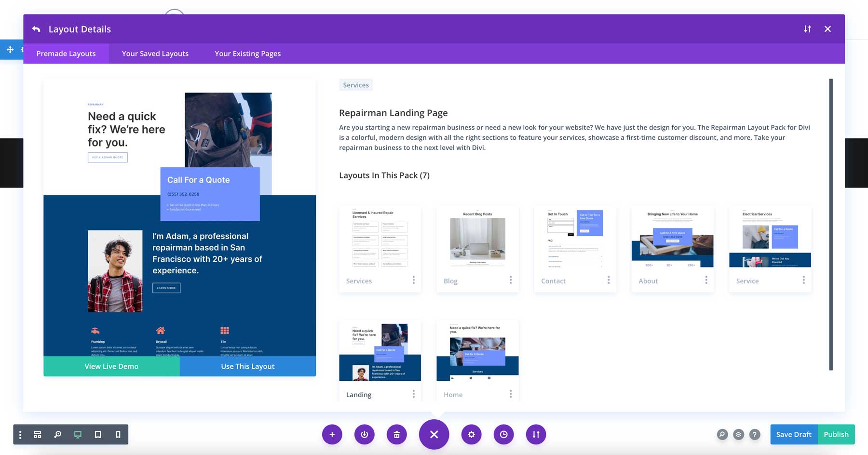Select the About layout thumbnail

pyautogui.click(x=672, y=239)
